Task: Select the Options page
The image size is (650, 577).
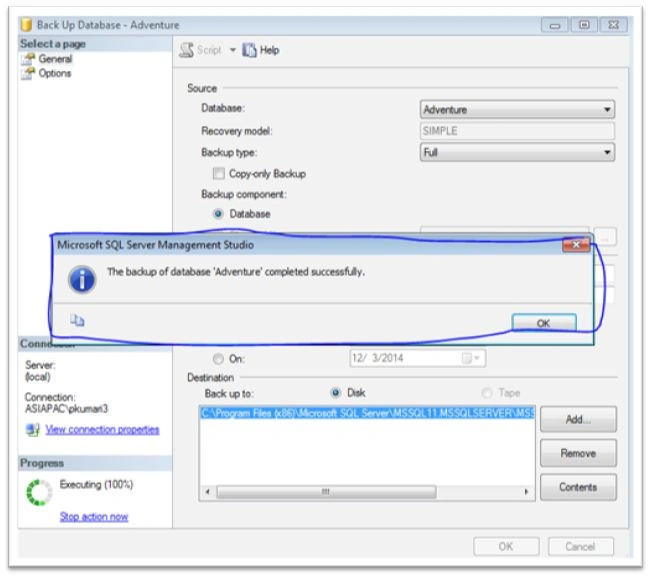Action: pyautogui.click(x=55, y=73)
